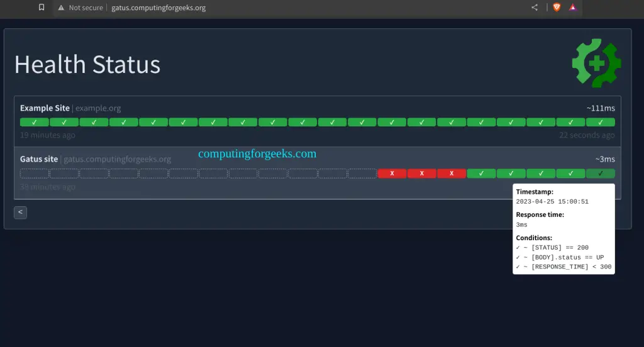This screenshot has width=644, height=347.
Task: Click last green check of Gatus site
Action: pos(601,173)
